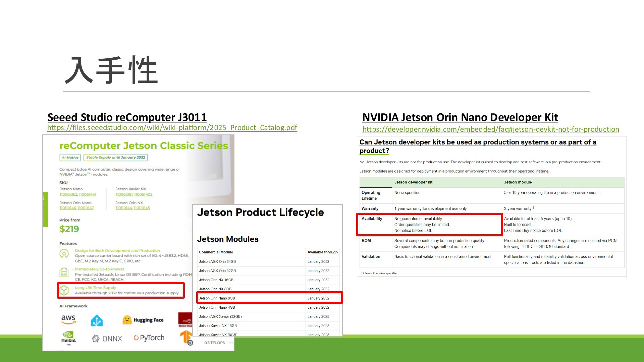Click the blue Home Assistant house logo
Image resolution: width=644 pixels, height=362 pixels.
tap(97, 321)
